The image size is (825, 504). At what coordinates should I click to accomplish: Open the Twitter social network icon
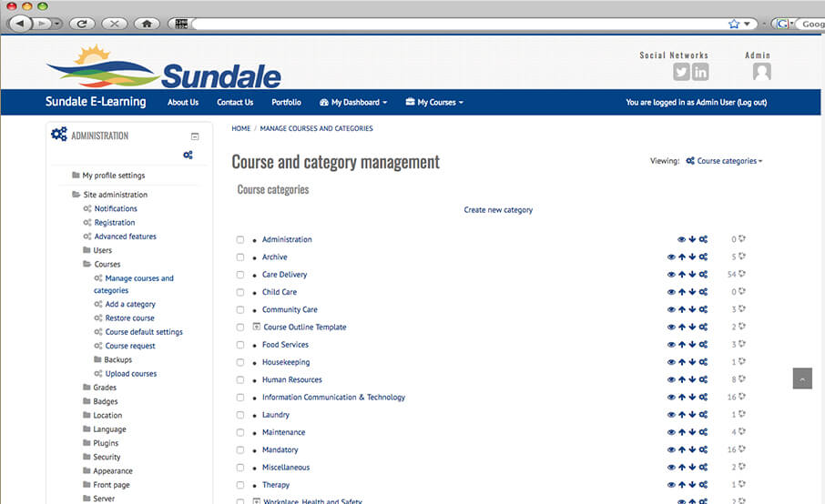(681, 72)
